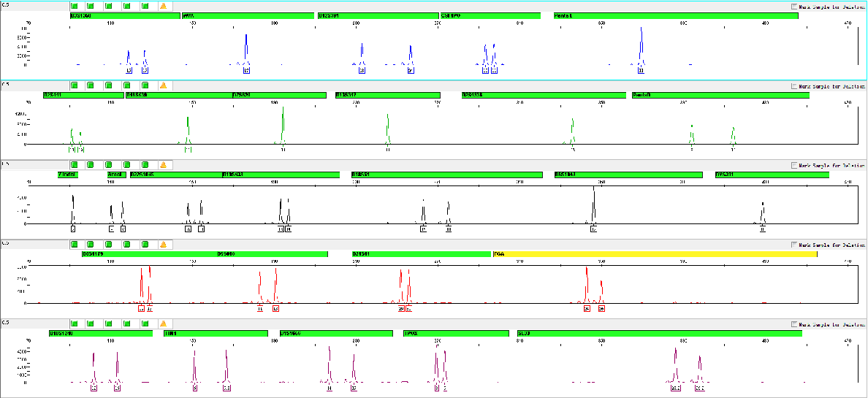
Task: Check Mark Sample for Deletion in black-trace panel
Action: 795,166
